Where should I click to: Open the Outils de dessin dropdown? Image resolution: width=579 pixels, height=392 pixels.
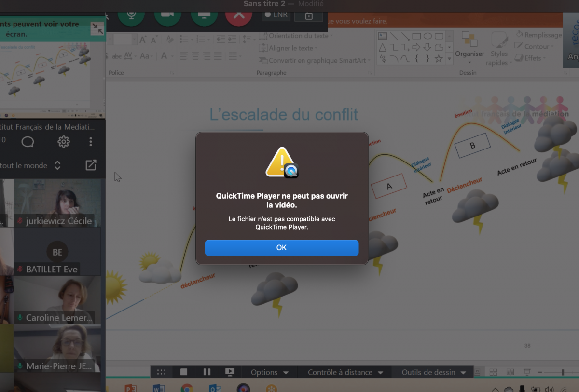tap(434, 372)
